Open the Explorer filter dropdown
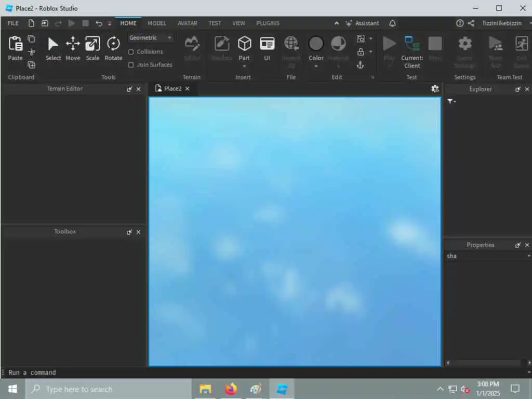 coord(451,101)
